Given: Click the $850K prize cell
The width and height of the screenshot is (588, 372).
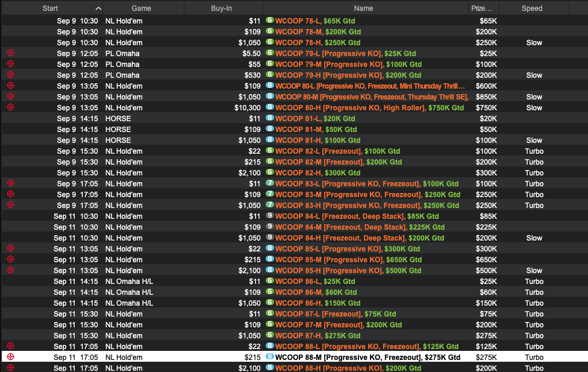Looking at the screenshot, I should click(x=486, y=97).
